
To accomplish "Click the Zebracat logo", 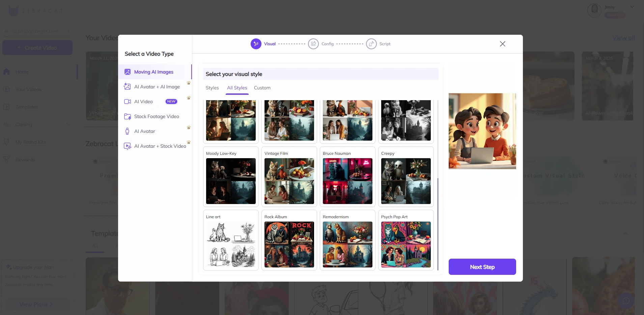I will pos(35,11).
